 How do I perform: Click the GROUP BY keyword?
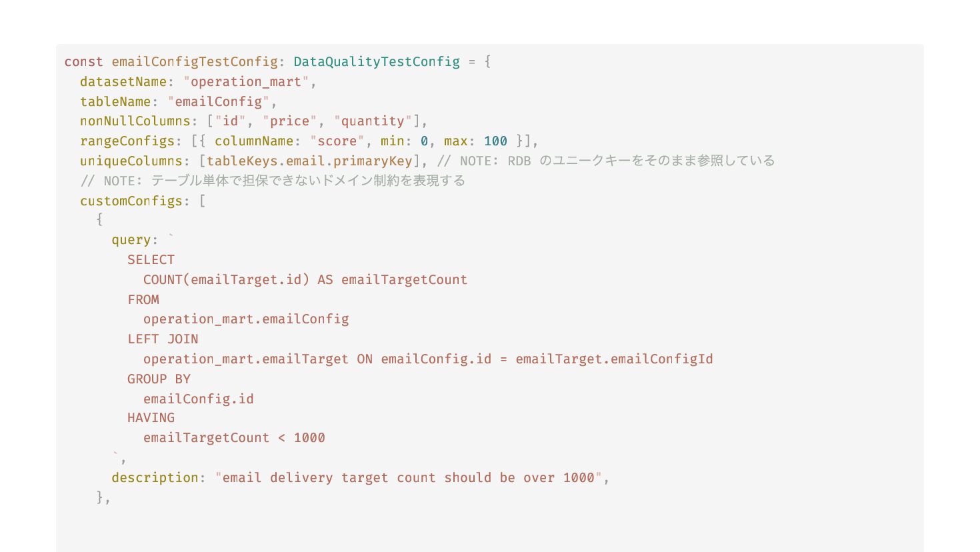click(159, 379)
